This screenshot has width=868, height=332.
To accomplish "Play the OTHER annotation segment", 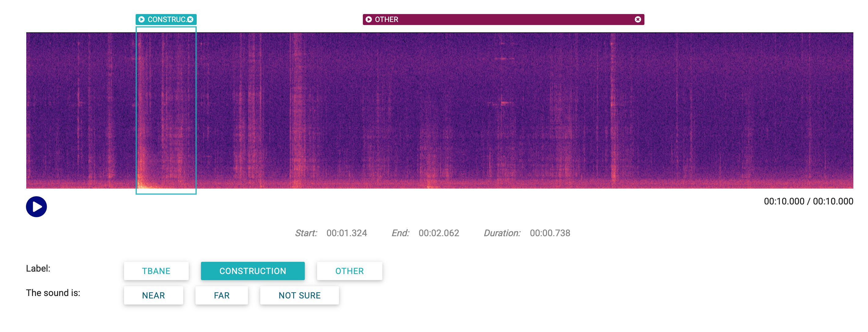I will tap(369, 20).
